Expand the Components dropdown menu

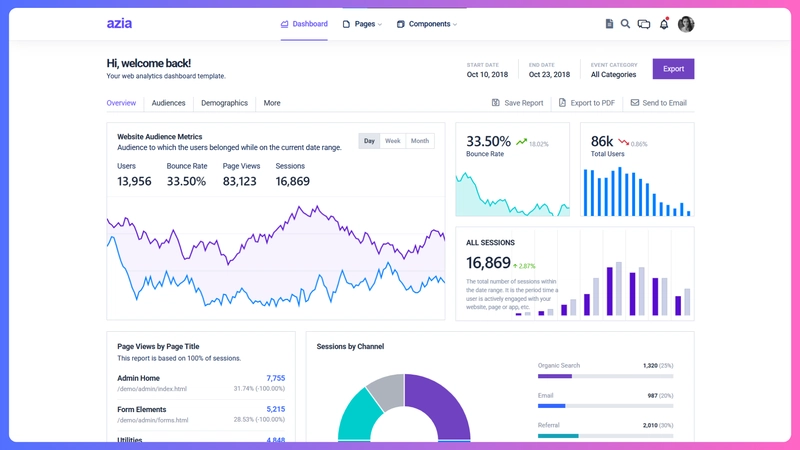coord(427,24)
